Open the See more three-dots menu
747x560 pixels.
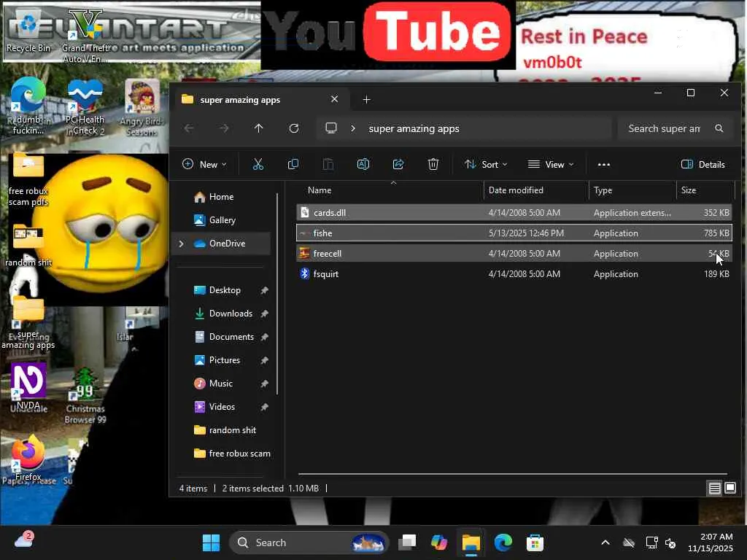click(603, 164)
